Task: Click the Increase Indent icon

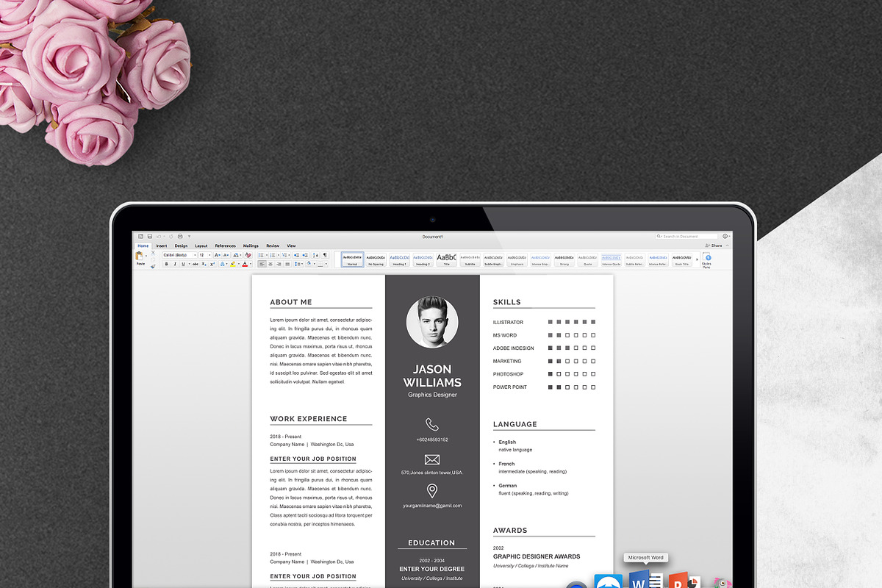Action: pyautogui.click(x=305, y=255)
